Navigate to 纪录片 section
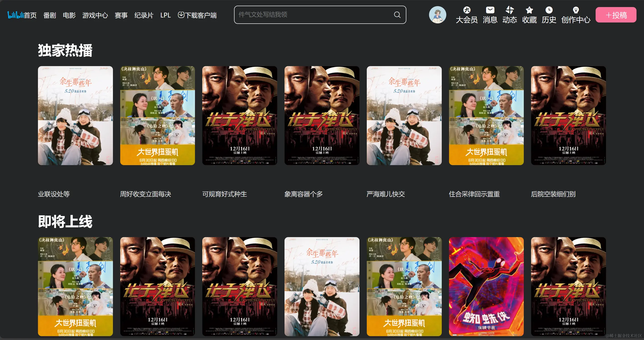 click(144, 15)
